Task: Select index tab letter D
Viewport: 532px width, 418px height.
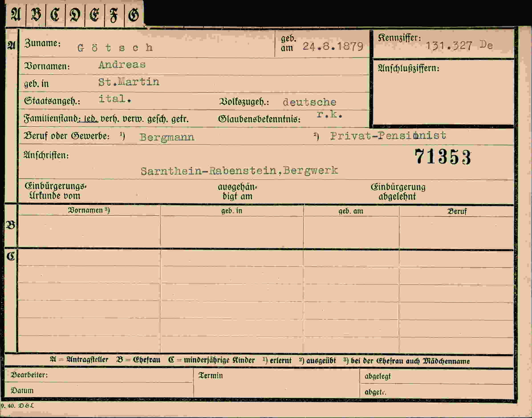Action: (x=75, y=15)
